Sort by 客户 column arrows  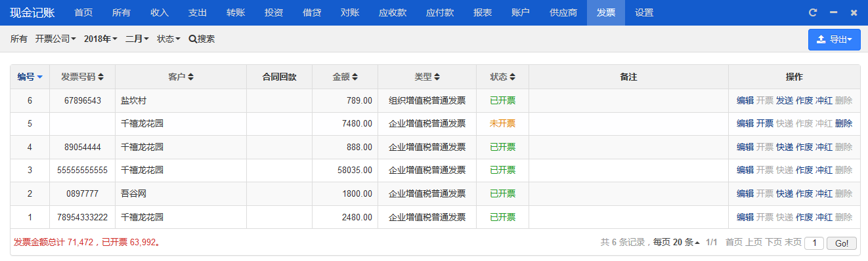tap(190, 77)
